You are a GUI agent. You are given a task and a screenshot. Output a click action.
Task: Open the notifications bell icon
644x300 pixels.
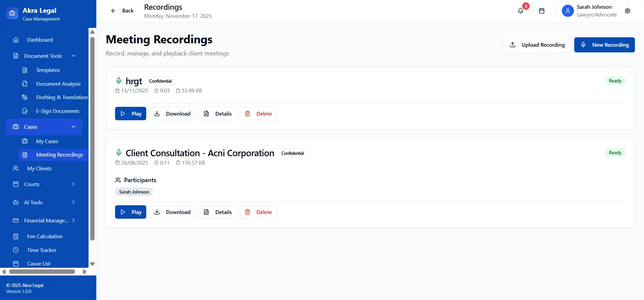pyautogui.click(x=520, y=11)
